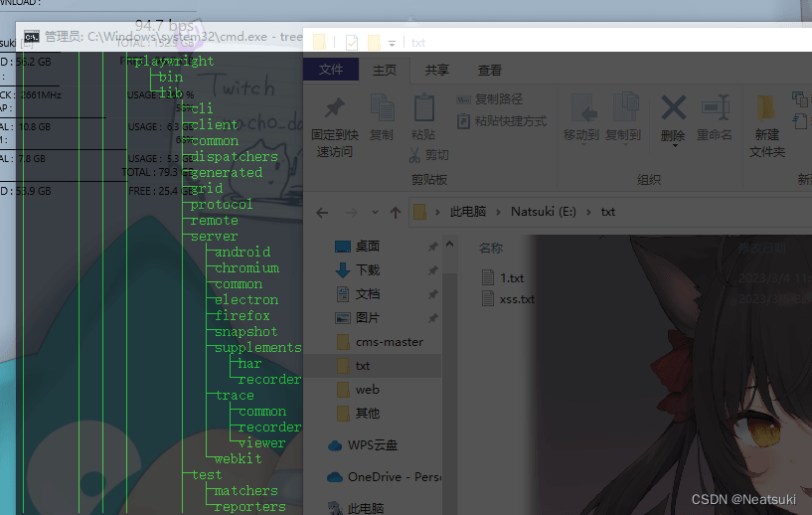Select web folder in navigation pane

click(358, 390)
